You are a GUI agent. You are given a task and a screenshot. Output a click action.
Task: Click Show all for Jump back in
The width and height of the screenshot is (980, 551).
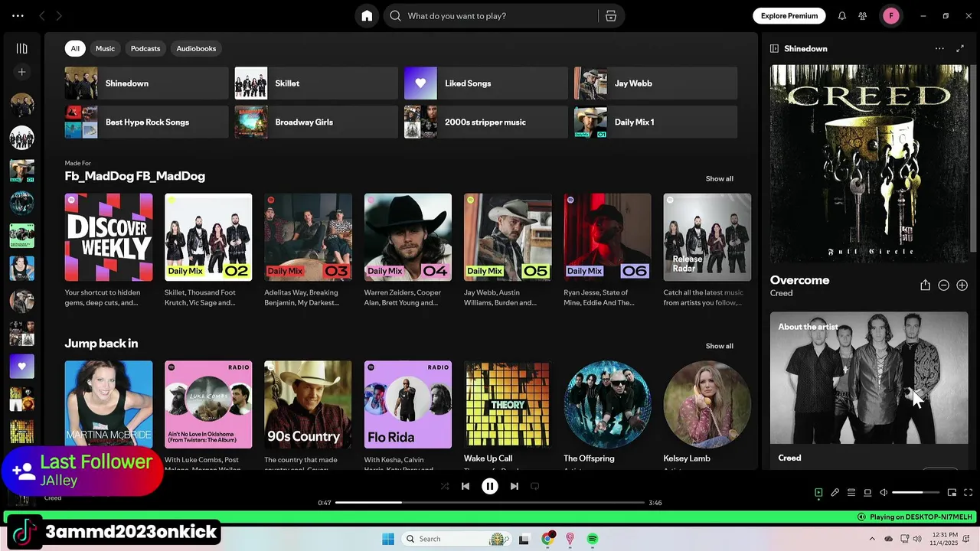click(x=719, y=346)
